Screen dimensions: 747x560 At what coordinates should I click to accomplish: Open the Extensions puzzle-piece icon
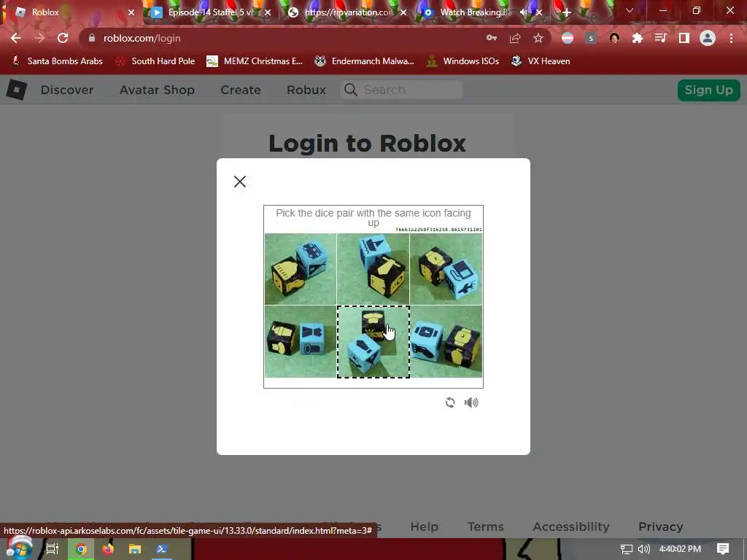point(638,38)
